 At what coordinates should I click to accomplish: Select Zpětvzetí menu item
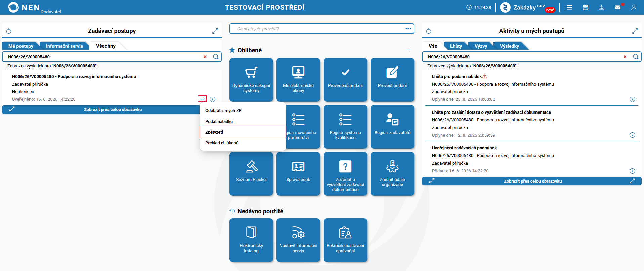tap(243, 132)
